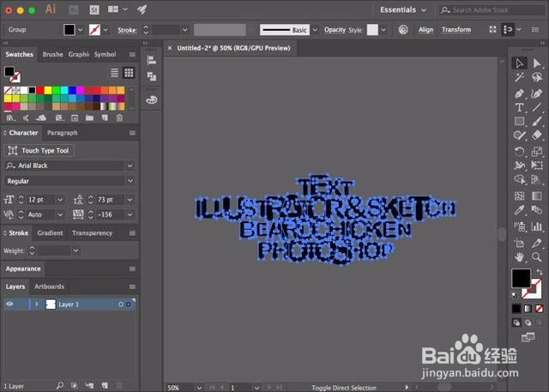Select the Eraser tool
Screen dimensions: 549x392
(x=537, y=136)
